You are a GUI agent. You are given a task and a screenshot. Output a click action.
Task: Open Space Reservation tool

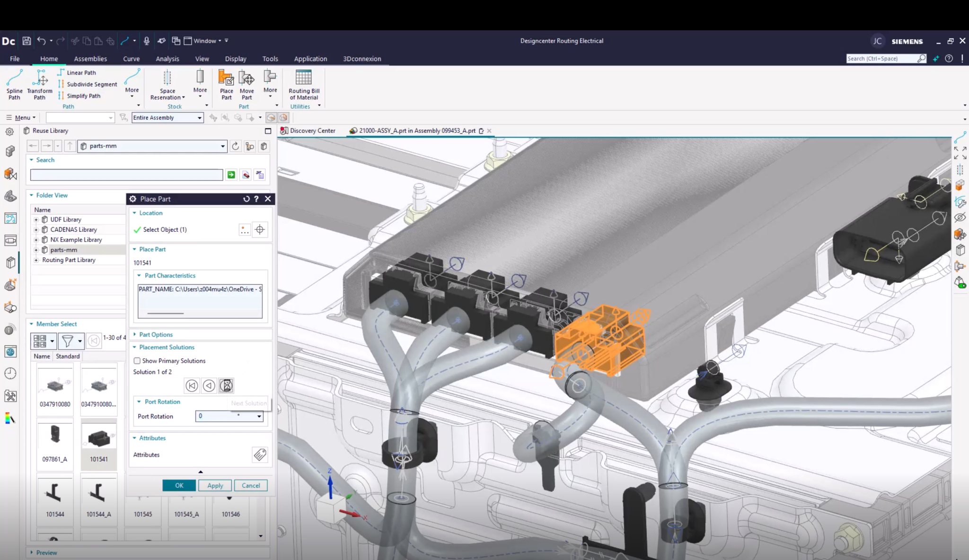pos(167,85)
